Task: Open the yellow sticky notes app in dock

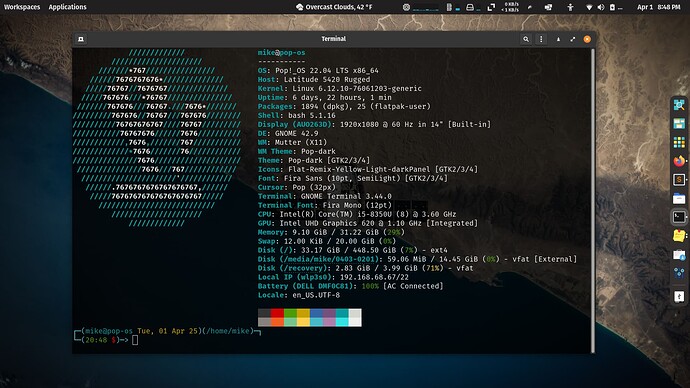Action: pos(679,236)
